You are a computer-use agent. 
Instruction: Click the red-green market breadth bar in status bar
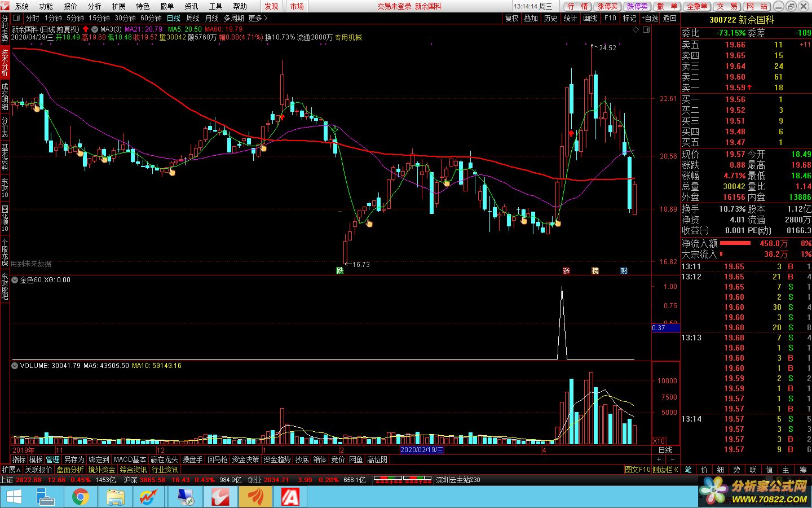click(x=403, y=480)
